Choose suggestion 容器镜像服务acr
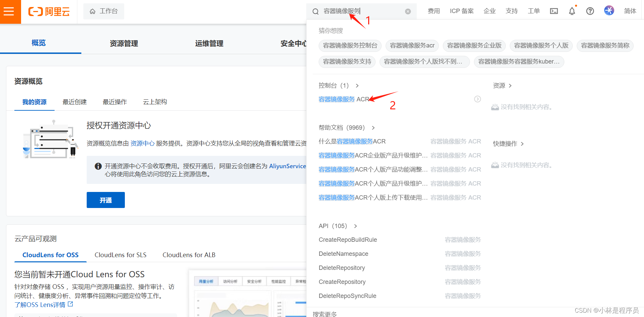 [412, 45]
